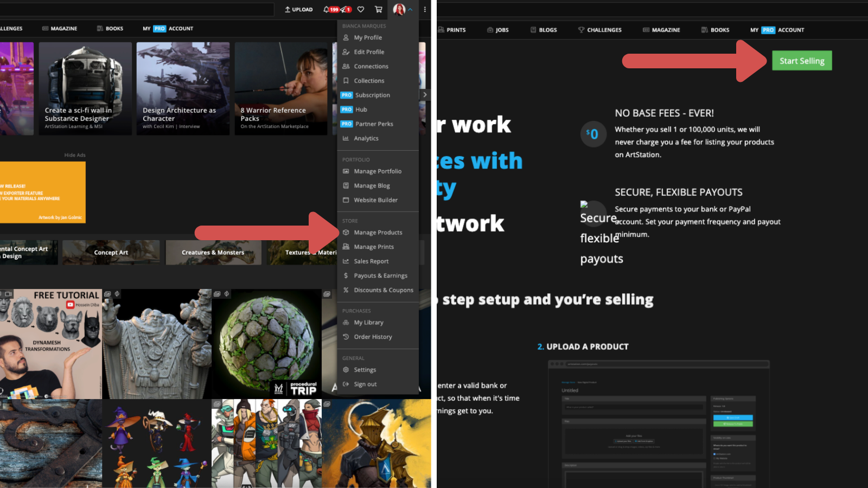Click the Website Builder window icon
This screenshot has height=488, width=868.
coord(346,200)
